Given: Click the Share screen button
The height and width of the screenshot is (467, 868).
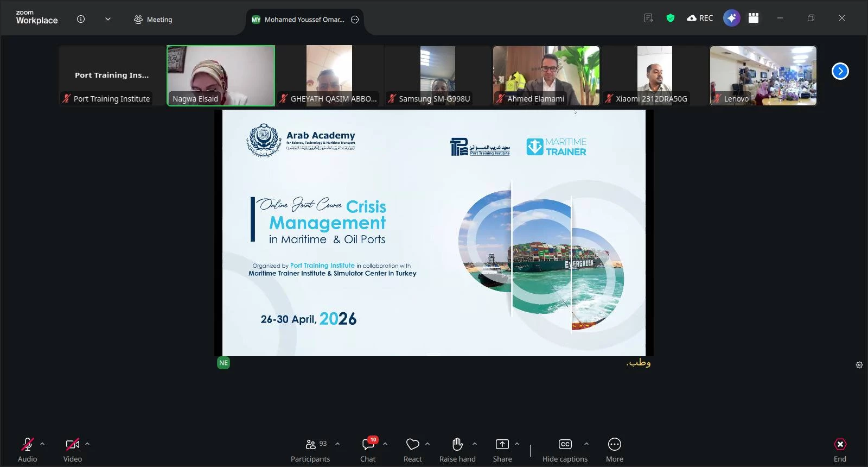Looking at the screenshot, I should click(502, 450).
